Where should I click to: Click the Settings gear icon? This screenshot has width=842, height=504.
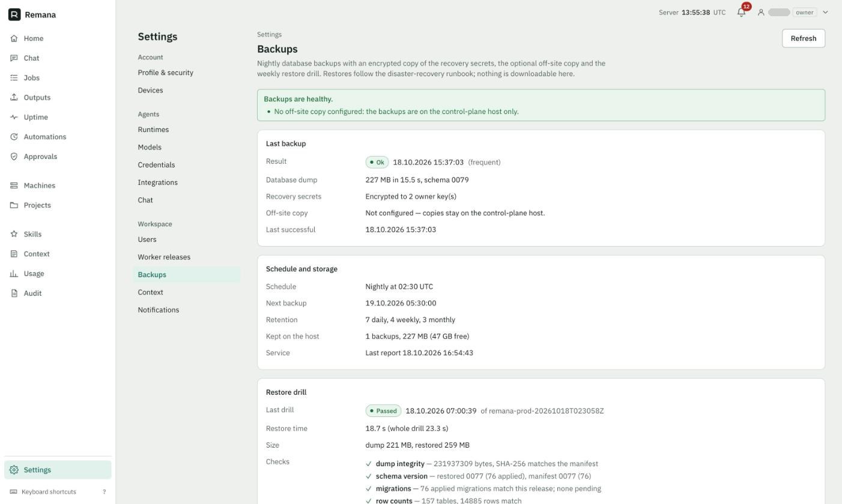point(14,470)
